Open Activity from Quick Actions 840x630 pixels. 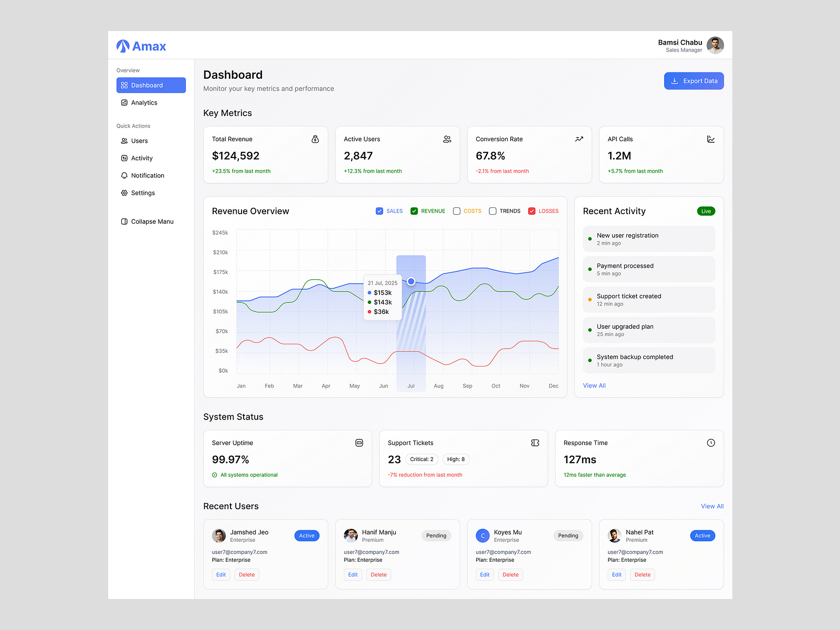click(142, 158)
